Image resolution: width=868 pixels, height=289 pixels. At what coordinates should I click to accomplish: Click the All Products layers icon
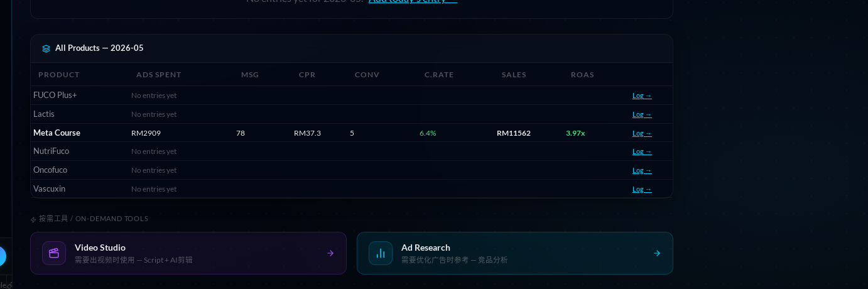(46, 48)
